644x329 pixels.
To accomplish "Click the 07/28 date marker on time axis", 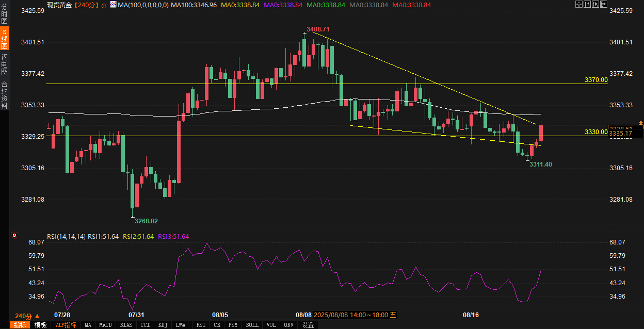I will click(x=62, y=315).
